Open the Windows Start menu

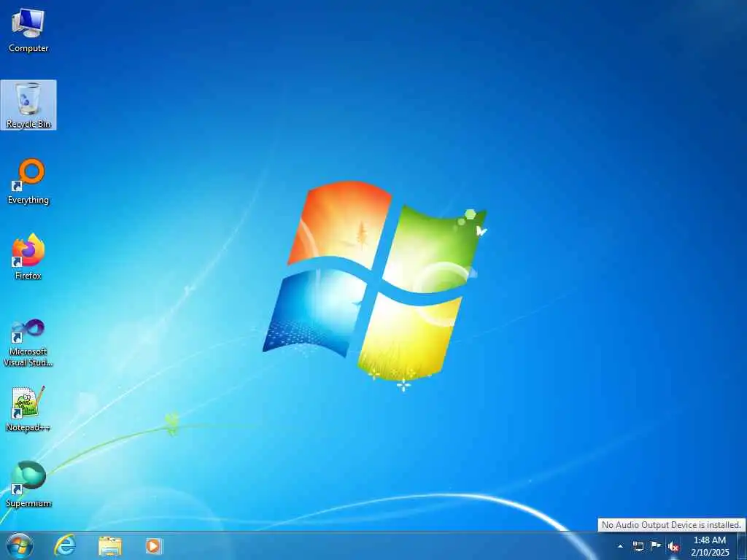(x=20, y=545)
